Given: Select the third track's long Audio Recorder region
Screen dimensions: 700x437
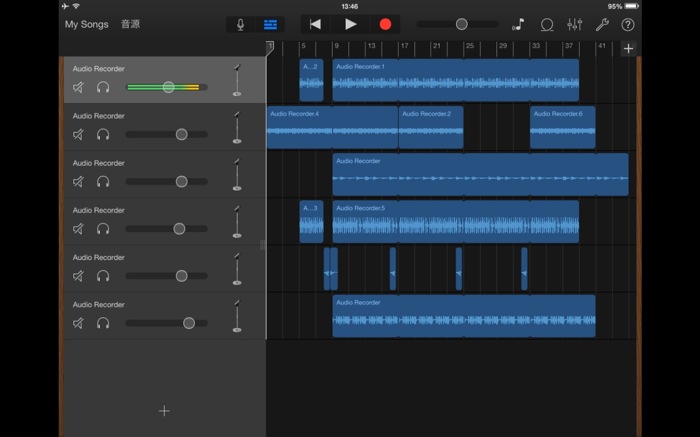Looking at the screenshot, I should pos(480,175).
